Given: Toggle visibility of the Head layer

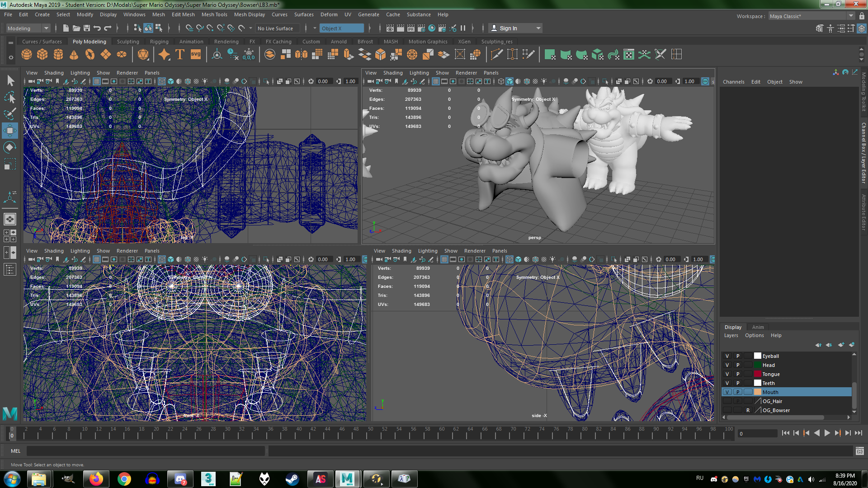Looking at the screenshot, I should point(727,365).
